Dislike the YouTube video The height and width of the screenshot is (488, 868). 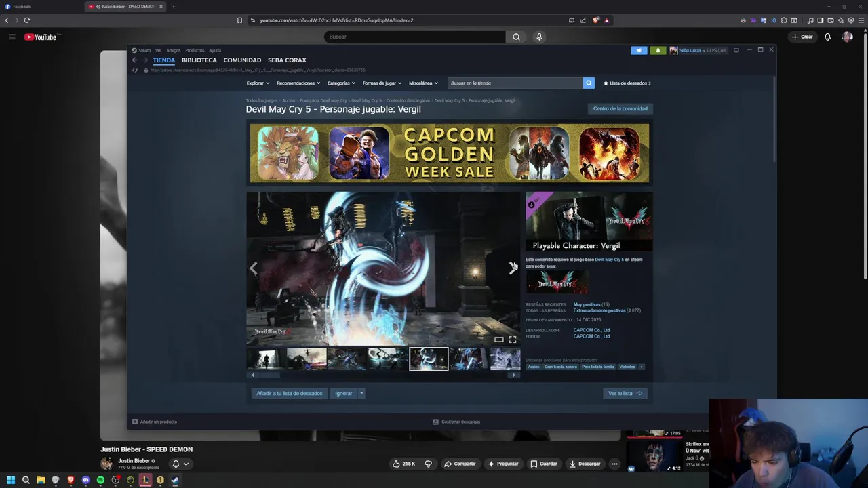tap(428, 464)
